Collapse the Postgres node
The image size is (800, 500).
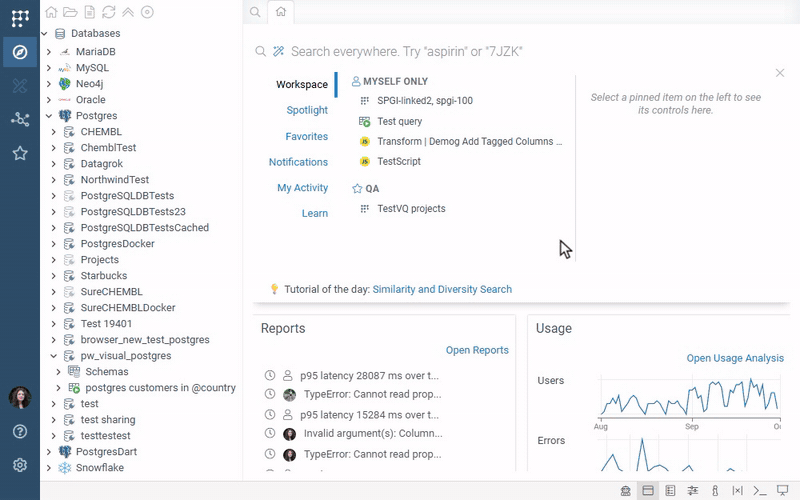[49, 116]
